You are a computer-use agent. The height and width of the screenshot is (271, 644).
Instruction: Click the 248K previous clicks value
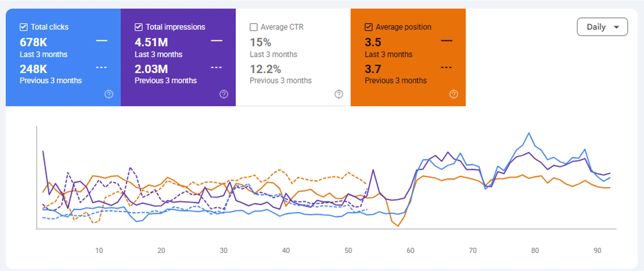click(34, 69)
